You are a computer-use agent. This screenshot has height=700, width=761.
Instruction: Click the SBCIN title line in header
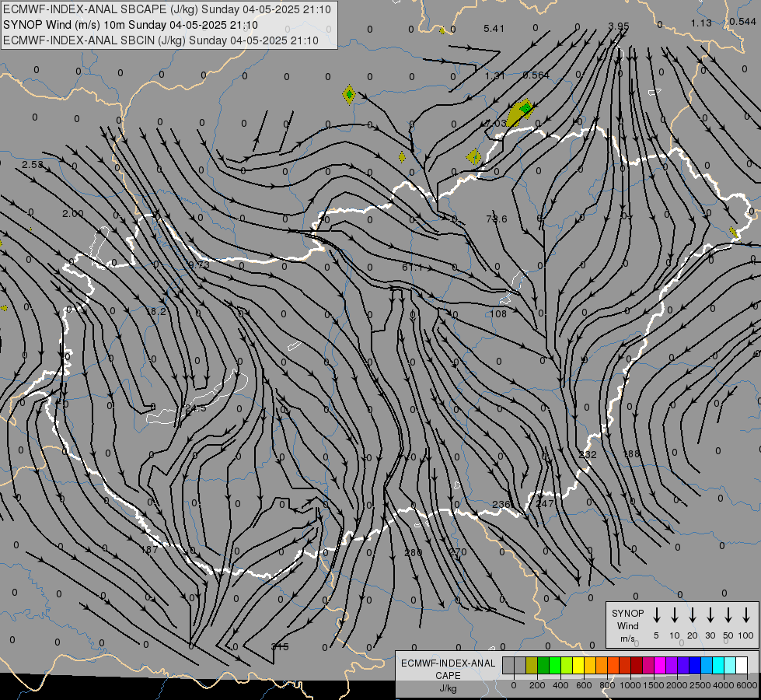tap(161, 40)
